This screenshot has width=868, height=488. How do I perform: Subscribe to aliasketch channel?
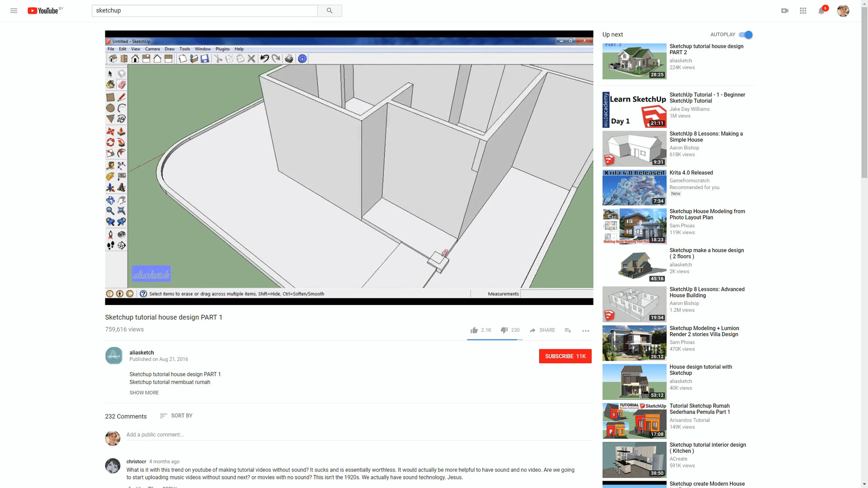pyautogui.click(x=565, y=356)
